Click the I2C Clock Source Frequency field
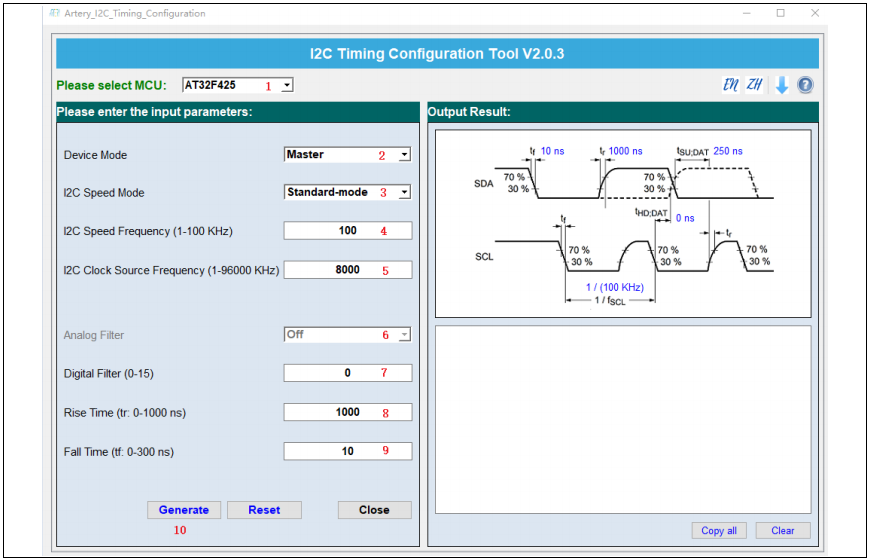869x560 pixels. coord(347,270)
